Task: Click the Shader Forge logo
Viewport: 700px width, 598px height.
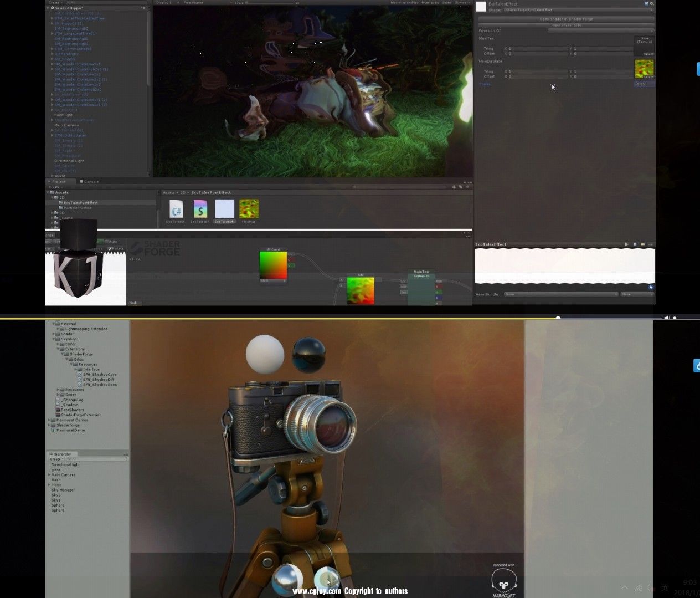Action: (x=155, y=248)
